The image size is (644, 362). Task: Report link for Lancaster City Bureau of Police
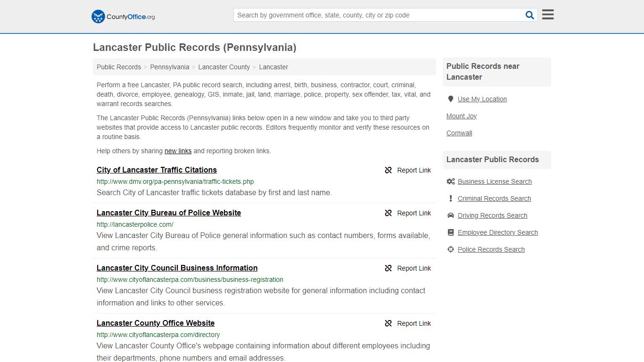(x=414, y=213)
